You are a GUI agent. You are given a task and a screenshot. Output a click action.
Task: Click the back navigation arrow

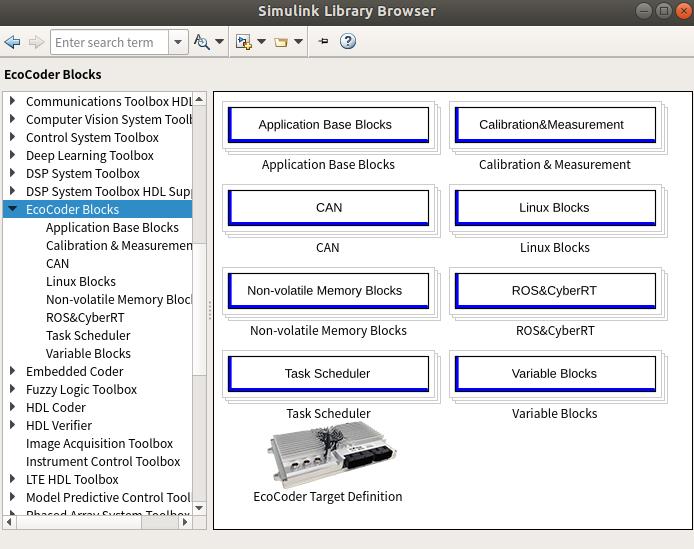(x=12, y=42)
